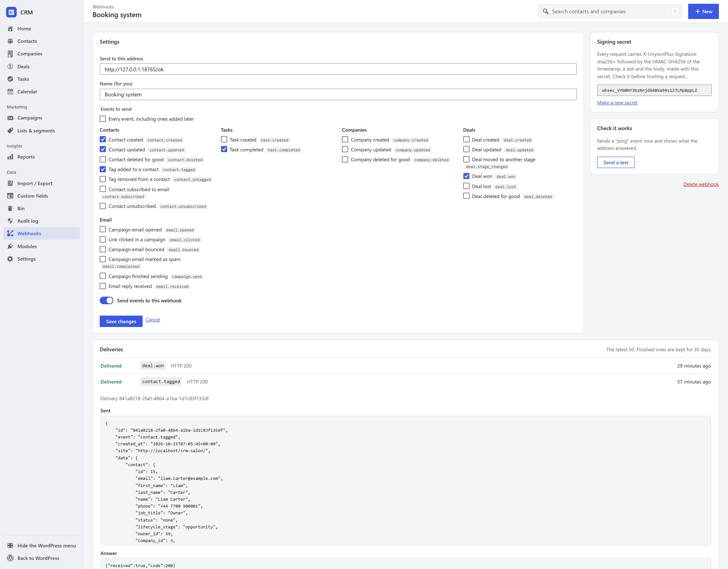Click the Sent JSON payload box
Image resolution: width=728 pixels, height=569 pixels.
pos(405,481)
